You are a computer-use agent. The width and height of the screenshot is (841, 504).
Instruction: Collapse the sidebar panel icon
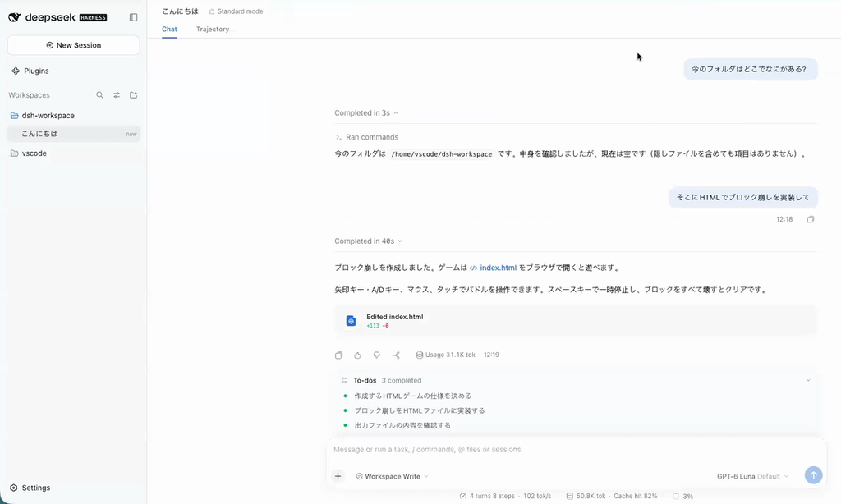click(134, 17)
